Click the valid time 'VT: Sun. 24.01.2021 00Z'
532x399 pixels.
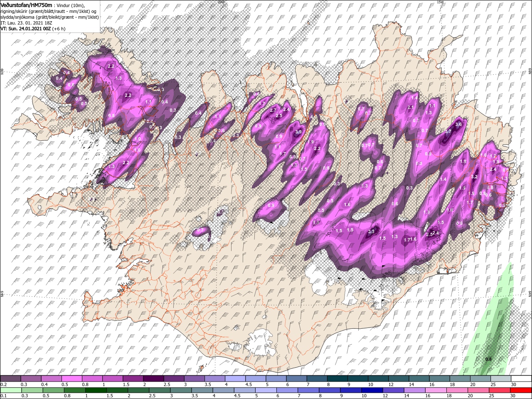26,29
